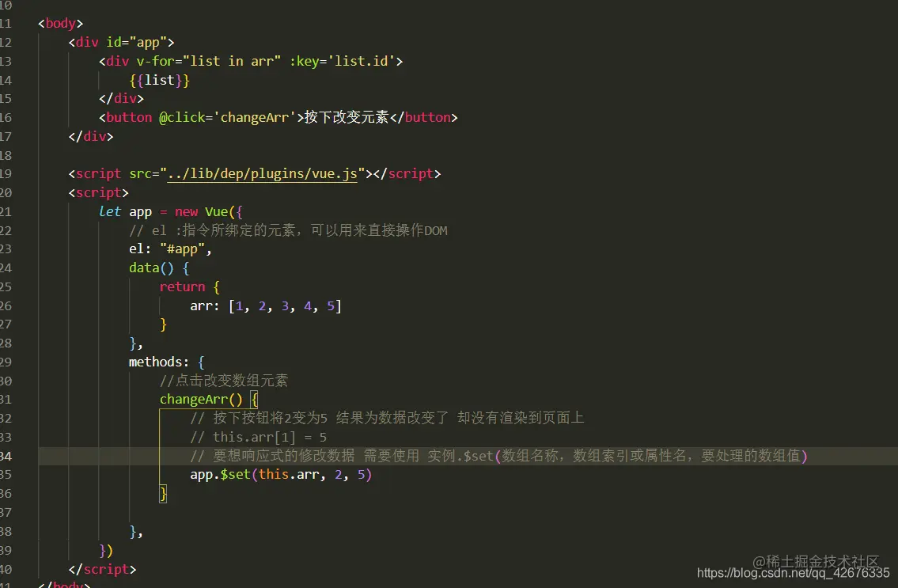Click the id="app" attribute text

136,43
